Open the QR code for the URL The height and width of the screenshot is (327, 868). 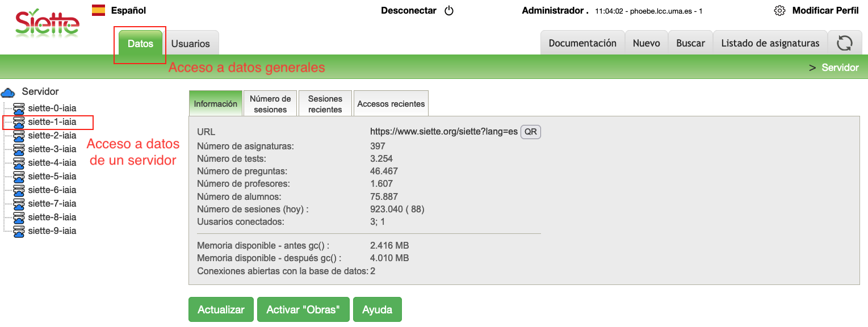click(530, 132)
